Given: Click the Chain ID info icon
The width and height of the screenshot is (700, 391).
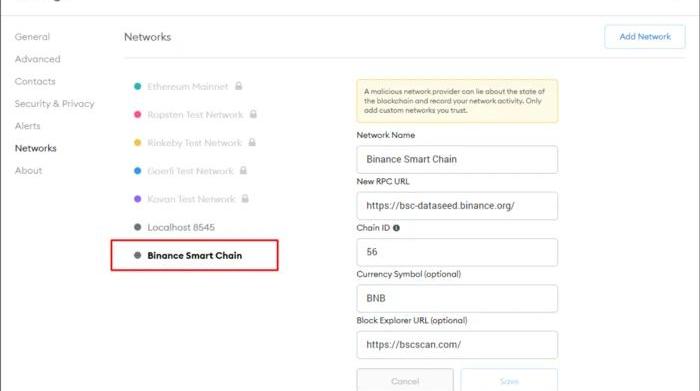Looking at the screenshot, I should coord(396,228).
